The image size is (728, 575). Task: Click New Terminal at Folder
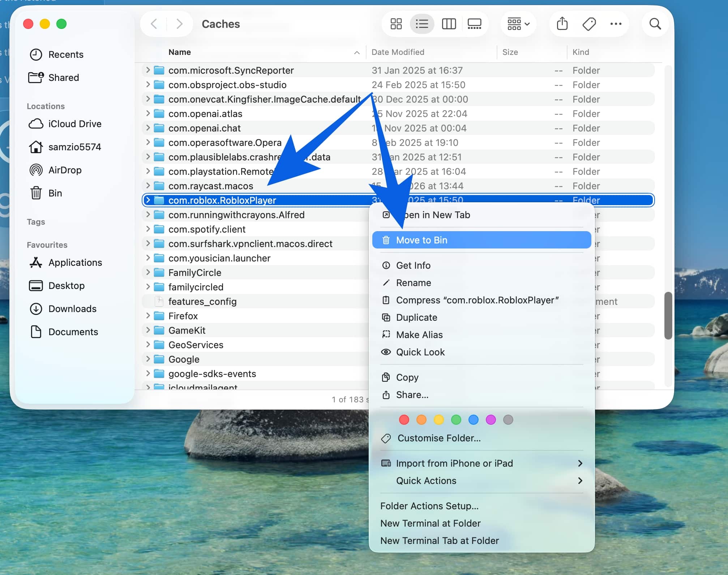(430, 523)
